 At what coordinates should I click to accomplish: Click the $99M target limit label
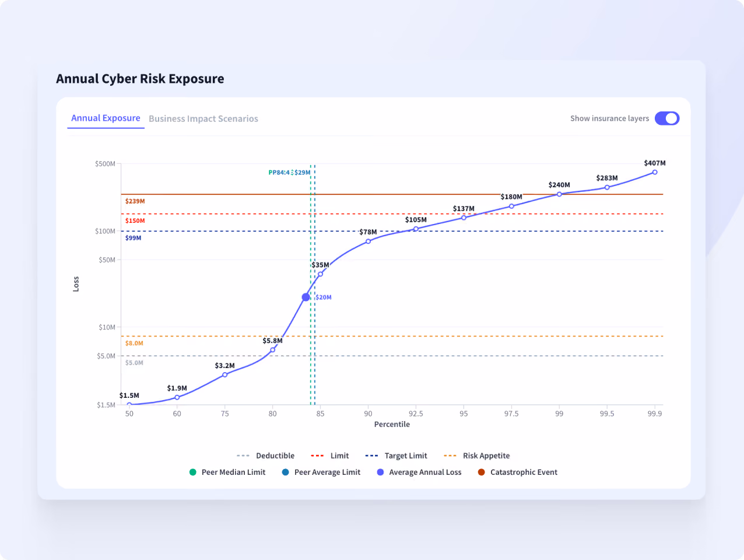(133, 238)
